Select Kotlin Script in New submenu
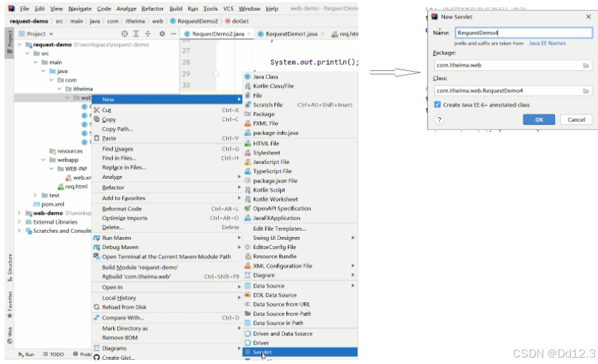 300,190
